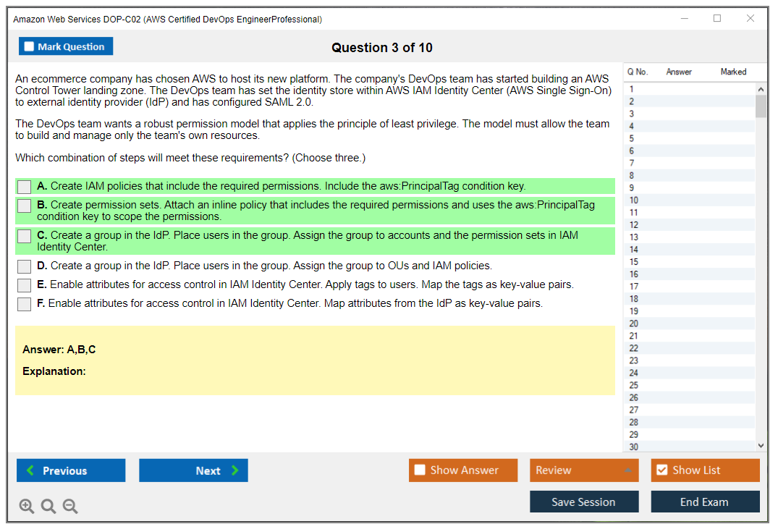The height and width of the screenshot is (532, 778).
Task: Select the checkbox for option A
Action: pos(25,187)
